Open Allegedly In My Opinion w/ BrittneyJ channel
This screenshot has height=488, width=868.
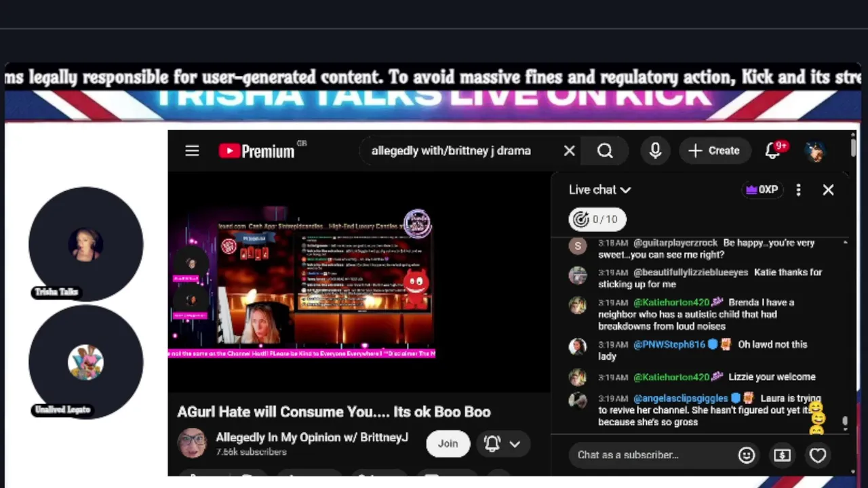point(312,437)
